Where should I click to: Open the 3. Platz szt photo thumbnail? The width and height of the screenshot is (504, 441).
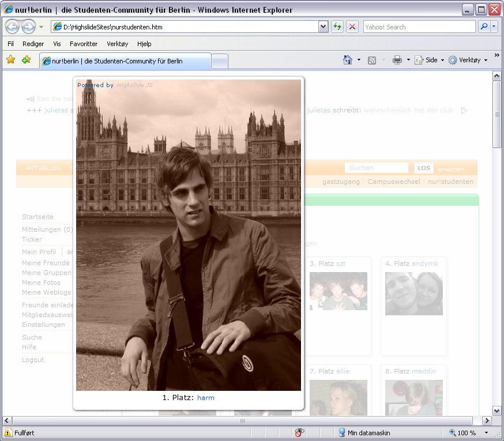click(x=338, y=291)
